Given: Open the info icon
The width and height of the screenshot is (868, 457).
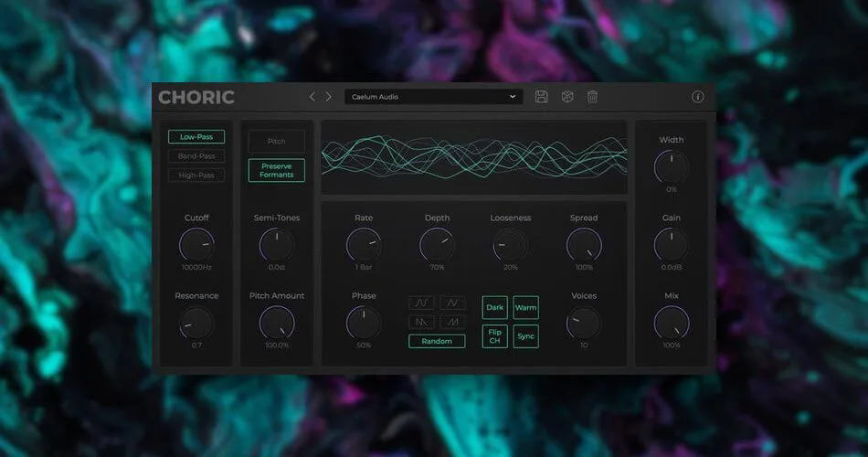Looking at the screenshot, I should tap(697, 96).
